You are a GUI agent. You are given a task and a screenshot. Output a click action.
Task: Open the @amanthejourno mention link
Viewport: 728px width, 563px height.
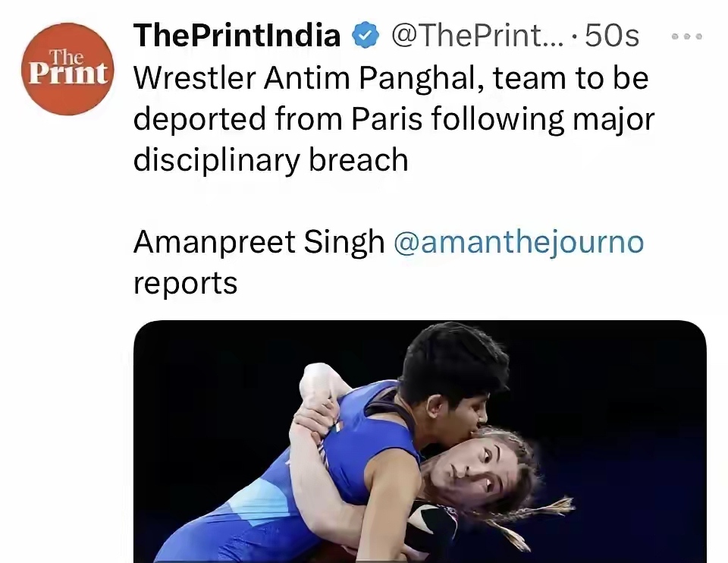pyautogui.click(x=519, y=243)
